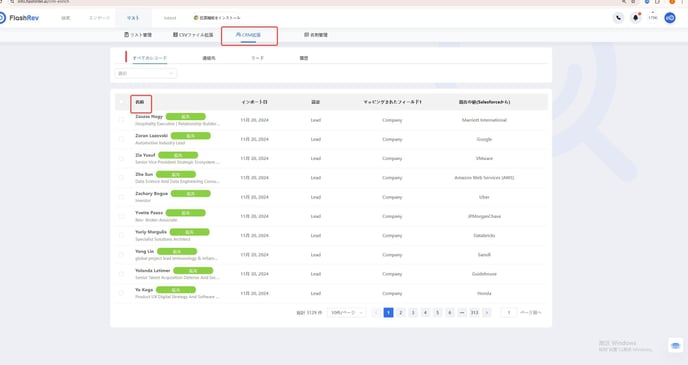Screen dimensions: 688x365
Task: Open the chat widget at bottom right
Action: click(x=676, y=345)
